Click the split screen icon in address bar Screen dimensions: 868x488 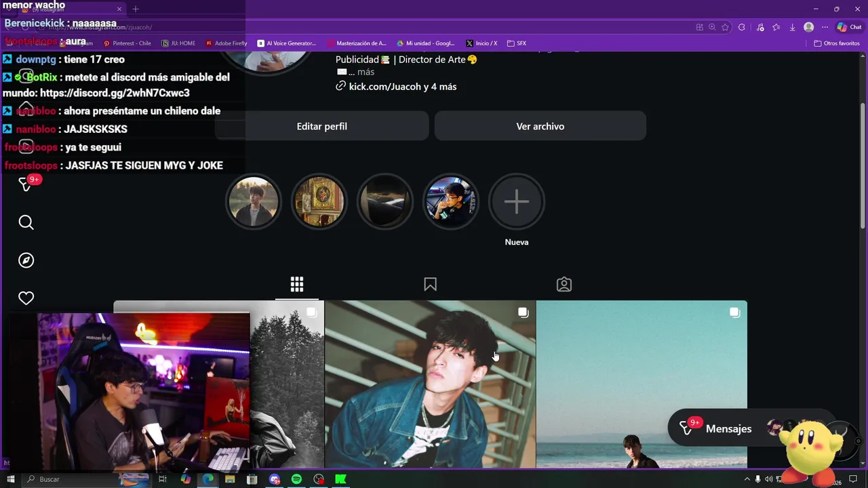pos(699,27)
